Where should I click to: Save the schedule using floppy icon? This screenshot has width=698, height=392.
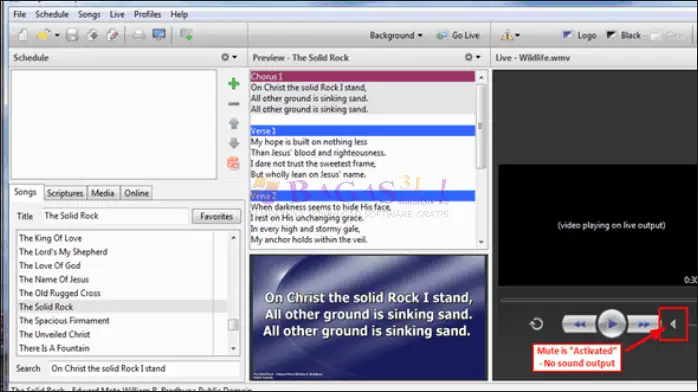click(72, 35)
